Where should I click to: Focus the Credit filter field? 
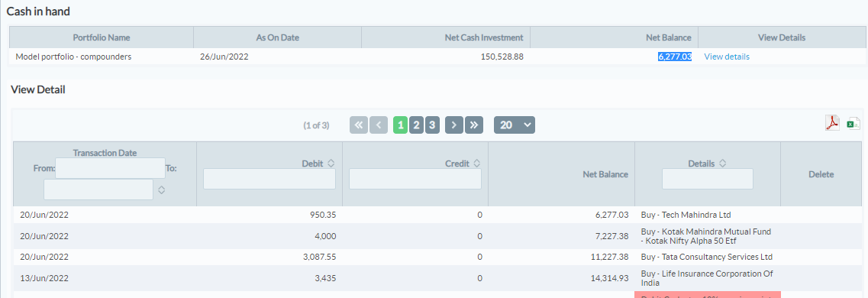tap(415, 179)
